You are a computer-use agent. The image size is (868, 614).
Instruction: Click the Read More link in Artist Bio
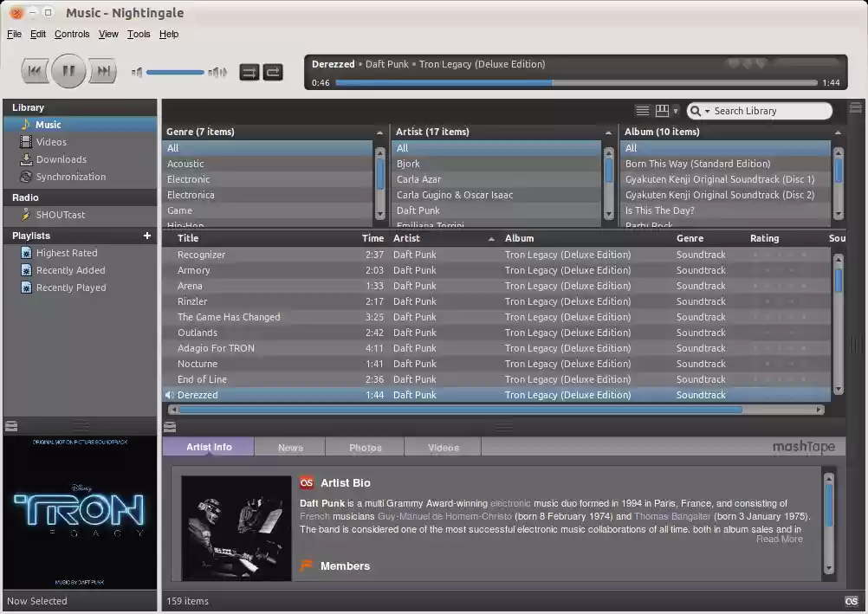[x=779, y=539]
